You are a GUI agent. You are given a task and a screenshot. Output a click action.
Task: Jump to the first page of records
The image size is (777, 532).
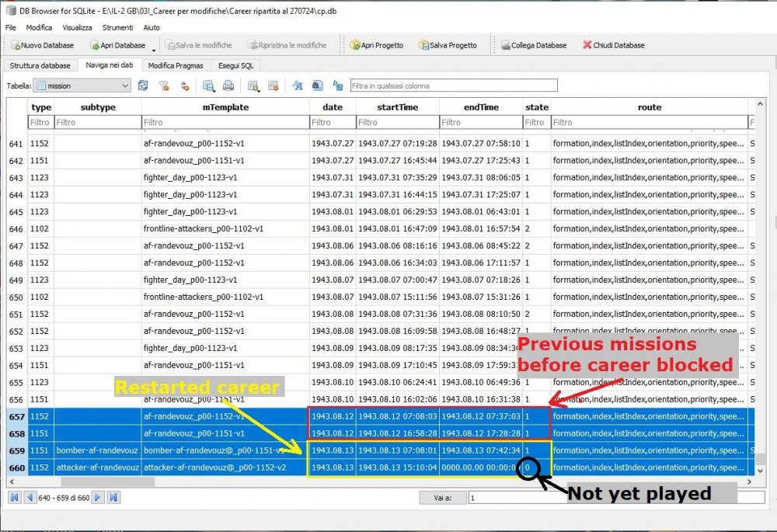pos(14,497)
